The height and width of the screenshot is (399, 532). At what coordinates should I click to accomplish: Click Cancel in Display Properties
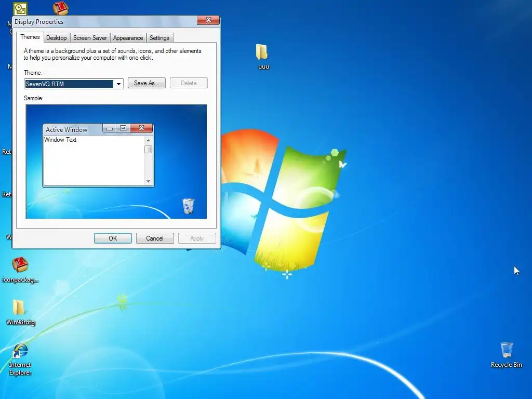[155, 238]
